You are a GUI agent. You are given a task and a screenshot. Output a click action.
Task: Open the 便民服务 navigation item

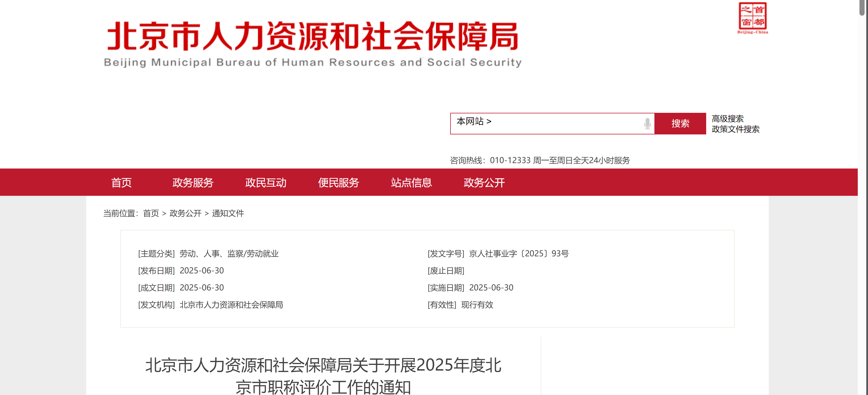tap(338, 182)
